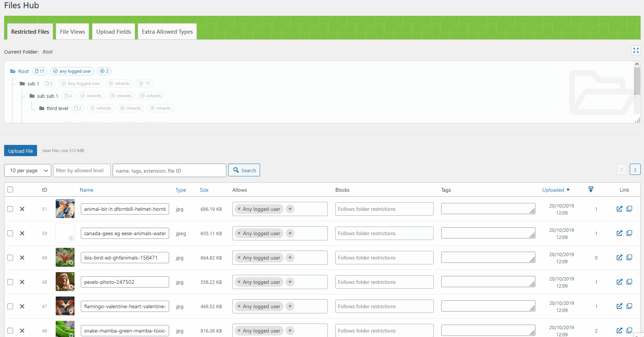Image resolution: width=644 pixels, height=337 pixels.
Task: Open the 10 per page dropdown
Action: [x=27, y=170]
